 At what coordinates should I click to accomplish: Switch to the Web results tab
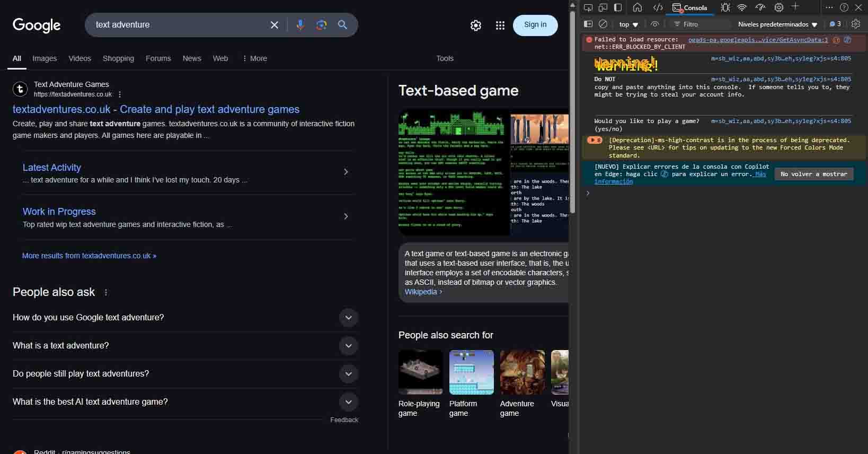click(220, 58)
